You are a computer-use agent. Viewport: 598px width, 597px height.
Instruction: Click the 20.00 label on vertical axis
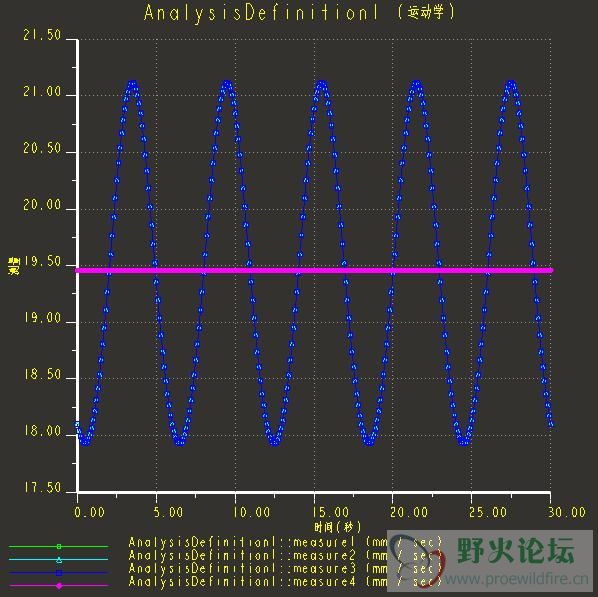pos(42,205)
